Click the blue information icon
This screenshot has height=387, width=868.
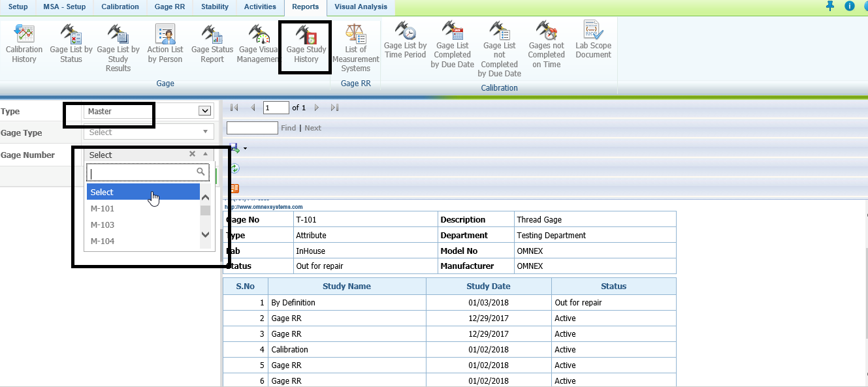click(x=850, y=6)
